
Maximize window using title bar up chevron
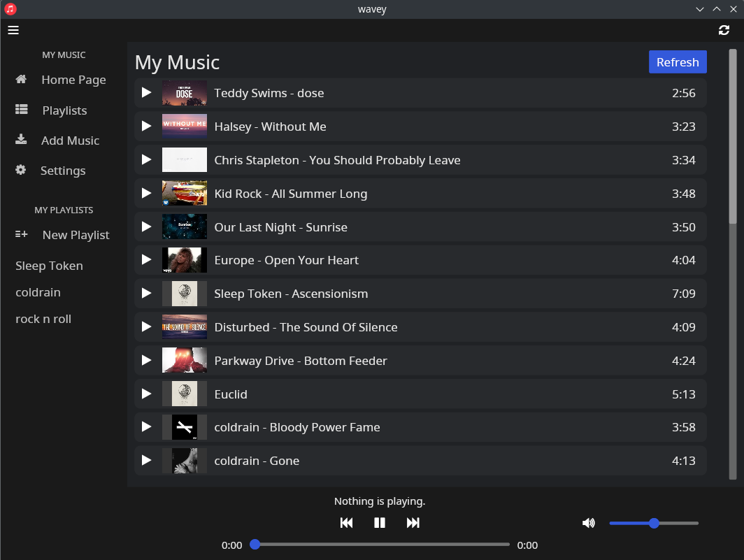coord(717,9)
